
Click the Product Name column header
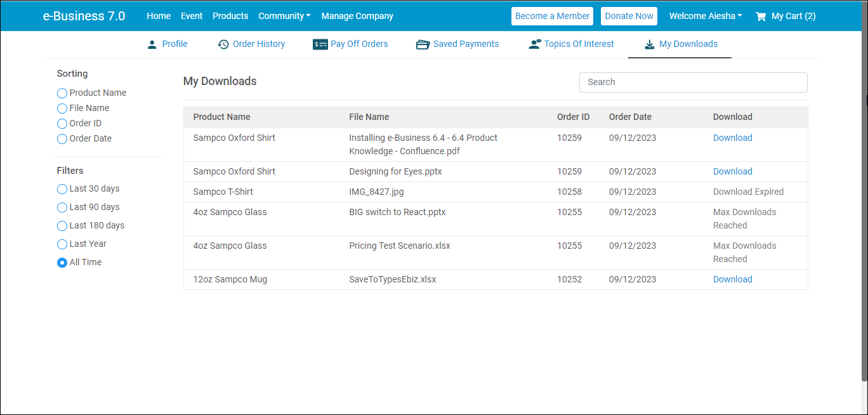coord(222,117)
